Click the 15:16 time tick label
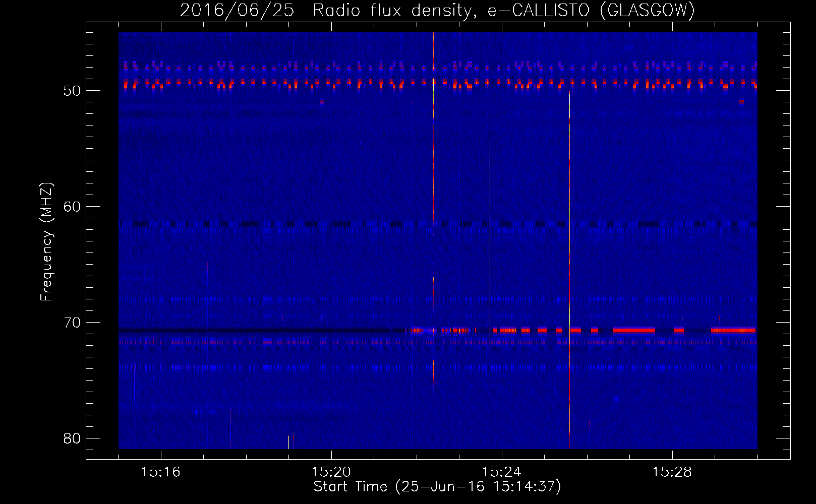Image resolution: width=816 pixels, height=504 pixels. coord(161,472)
